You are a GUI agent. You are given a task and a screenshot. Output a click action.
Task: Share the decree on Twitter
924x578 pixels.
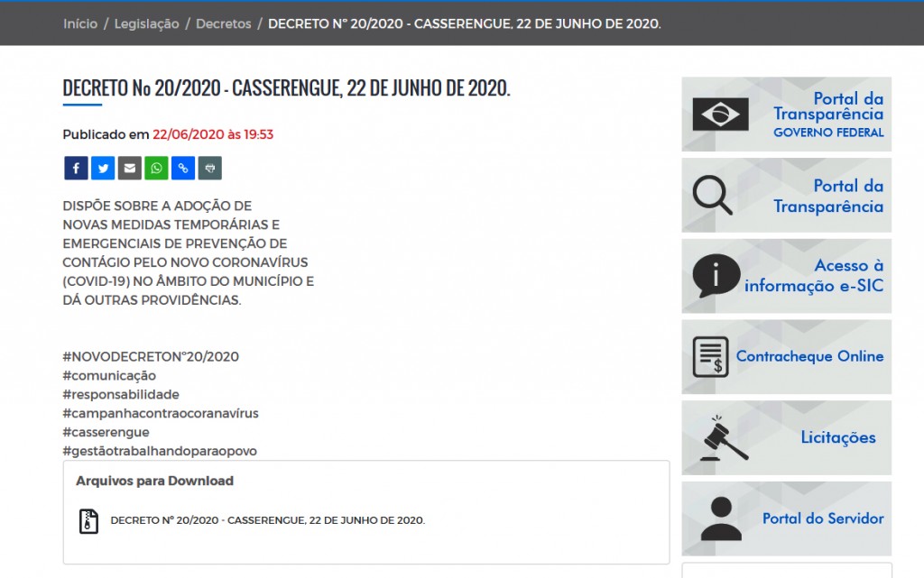[x=103, y=169]
